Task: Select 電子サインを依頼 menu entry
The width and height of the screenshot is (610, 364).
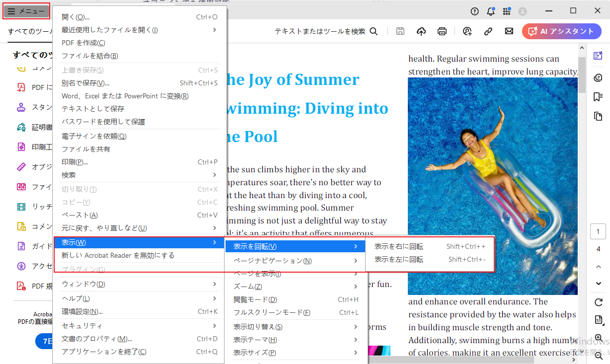Action: pos(140,136)
